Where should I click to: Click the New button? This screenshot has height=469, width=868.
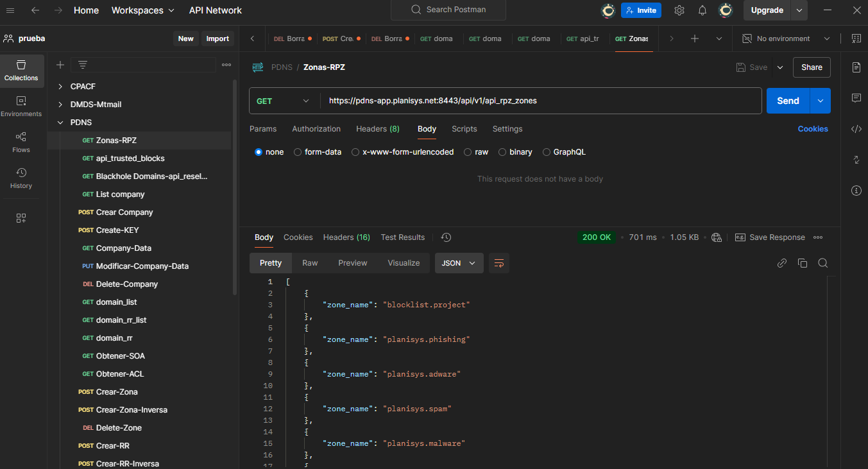(186, 38)
